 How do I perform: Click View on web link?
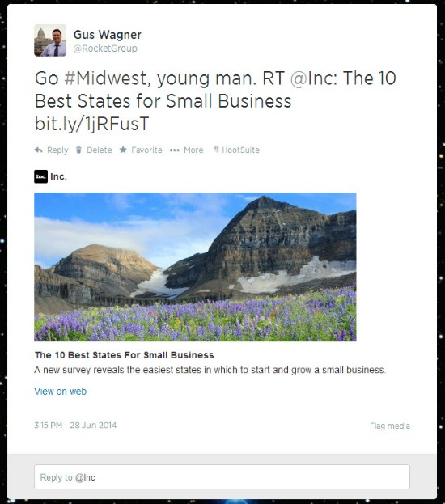click(61, 392)
